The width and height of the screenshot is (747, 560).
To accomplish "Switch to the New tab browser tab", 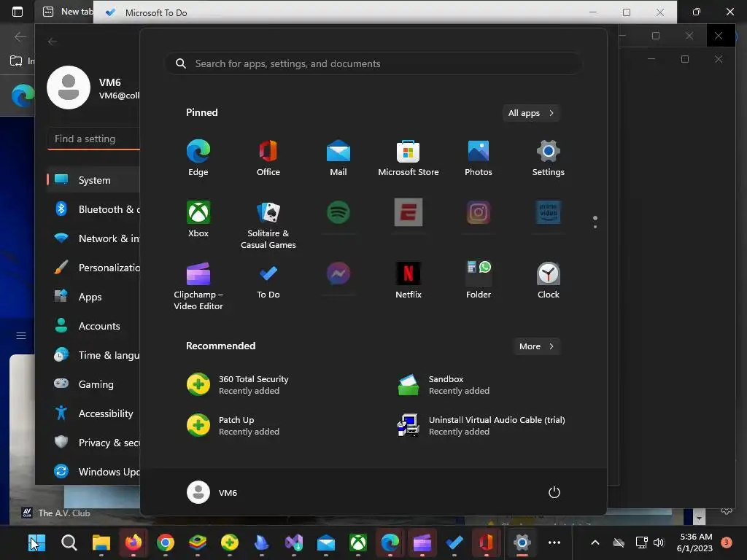I will click(66, 12).
